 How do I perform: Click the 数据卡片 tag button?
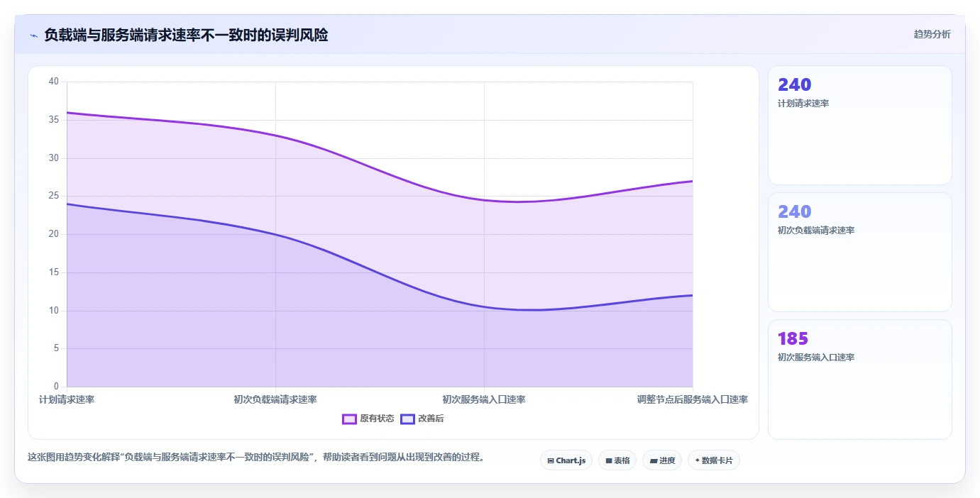714,460
